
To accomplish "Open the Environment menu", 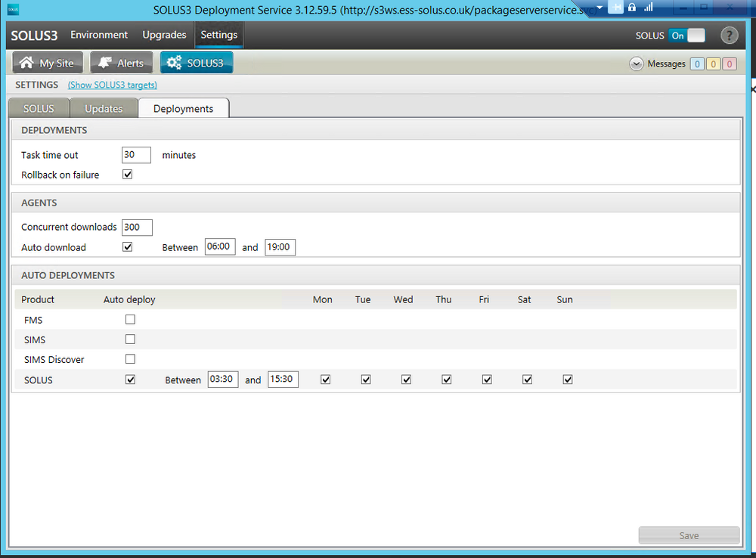I will tap(99, 35).
